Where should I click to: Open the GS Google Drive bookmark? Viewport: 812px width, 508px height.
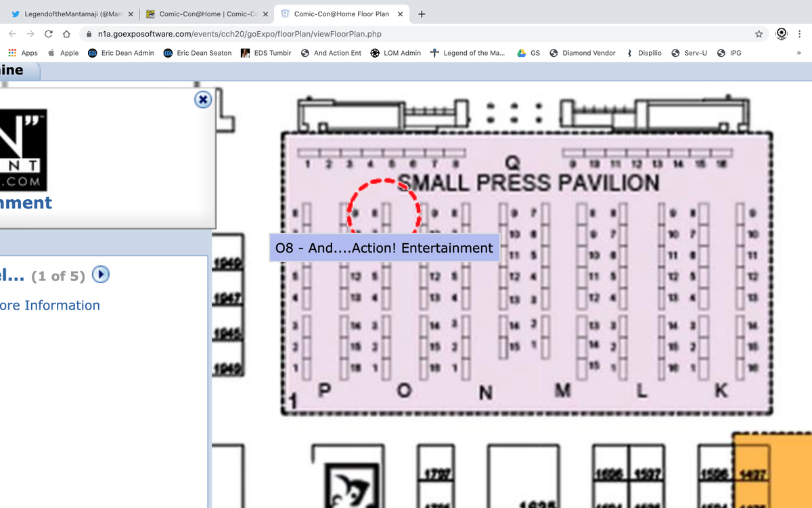[x=528, y=53]
